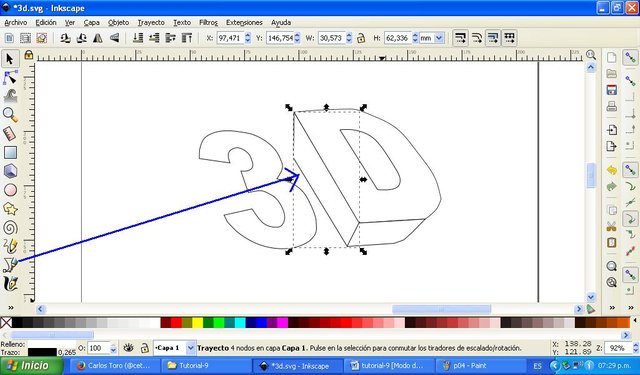Toggle the width/height ratio lock
Screen dimensions: 640x375
(361, 38)
